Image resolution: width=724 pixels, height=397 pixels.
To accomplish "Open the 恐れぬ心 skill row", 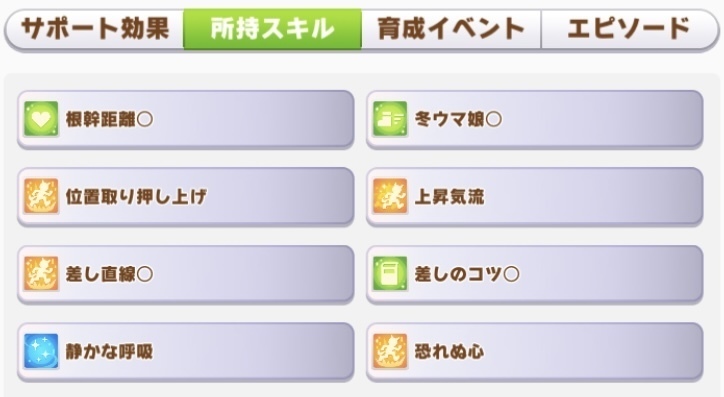I will [535, 352].
